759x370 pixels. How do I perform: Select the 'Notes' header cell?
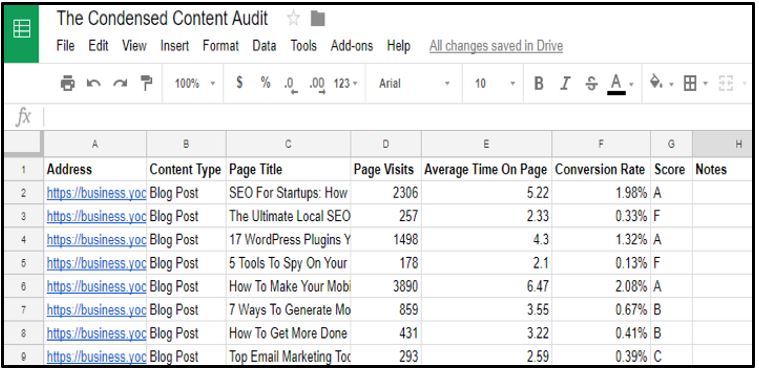pyautogui.click(x=722, y=170)
